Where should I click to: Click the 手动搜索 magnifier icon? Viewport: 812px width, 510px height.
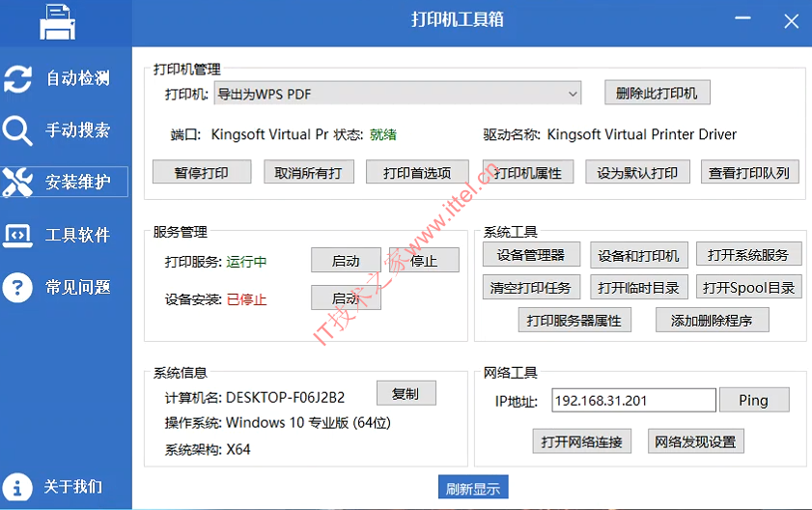[18, 130]
